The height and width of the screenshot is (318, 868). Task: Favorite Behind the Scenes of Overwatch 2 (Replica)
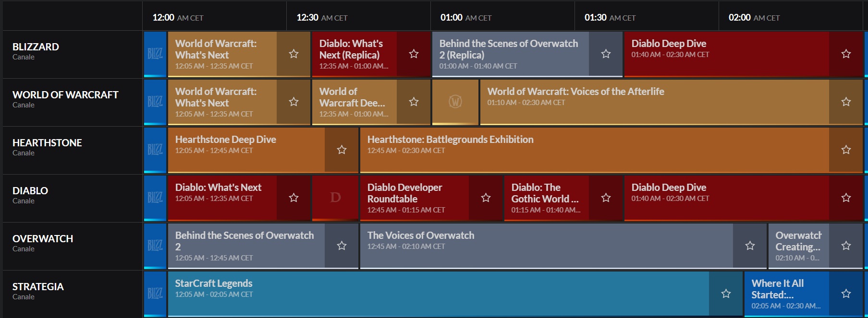[x=606, y=54]
